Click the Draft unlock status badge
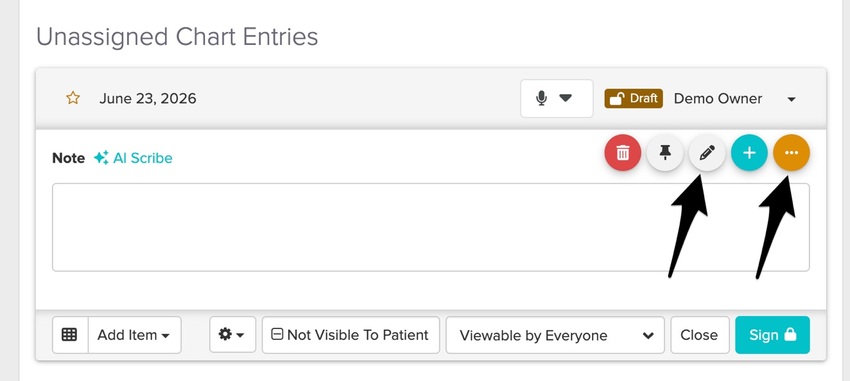 [x=634, y=98]
